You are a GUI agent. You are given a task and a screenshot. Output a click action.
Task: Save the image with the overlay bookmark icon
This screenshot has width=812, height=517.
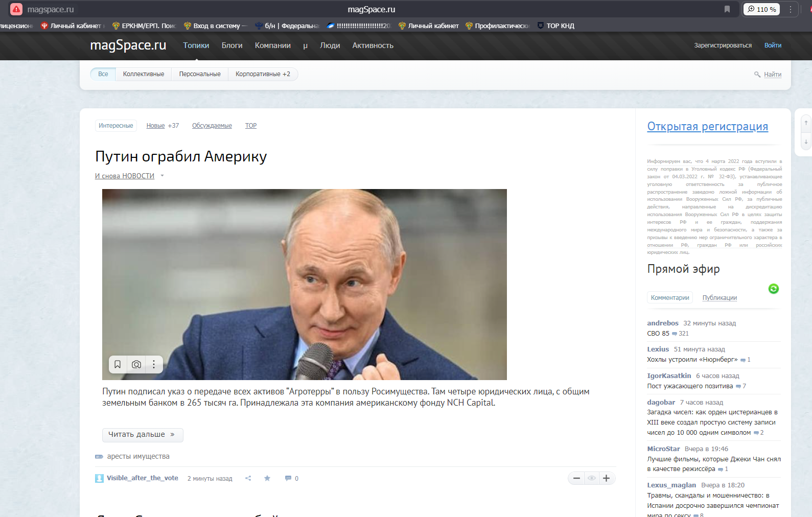(x=118, y=364)
